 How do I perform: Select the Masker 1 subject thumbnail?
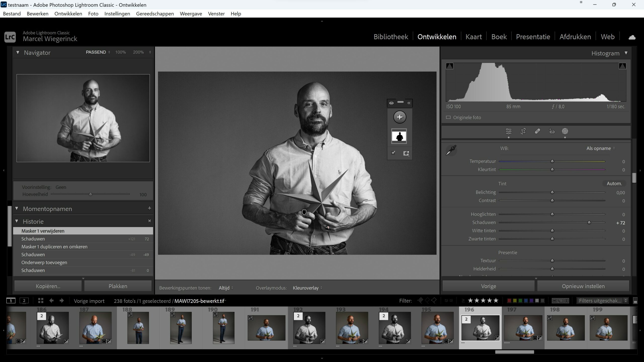pyautogui.click(x=399, y=136)
